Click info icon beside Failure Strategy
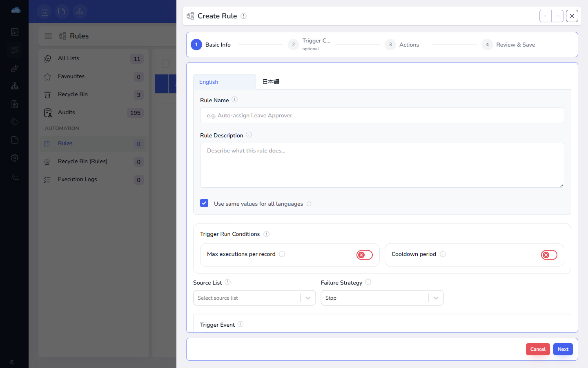 [x=368, y=282]
